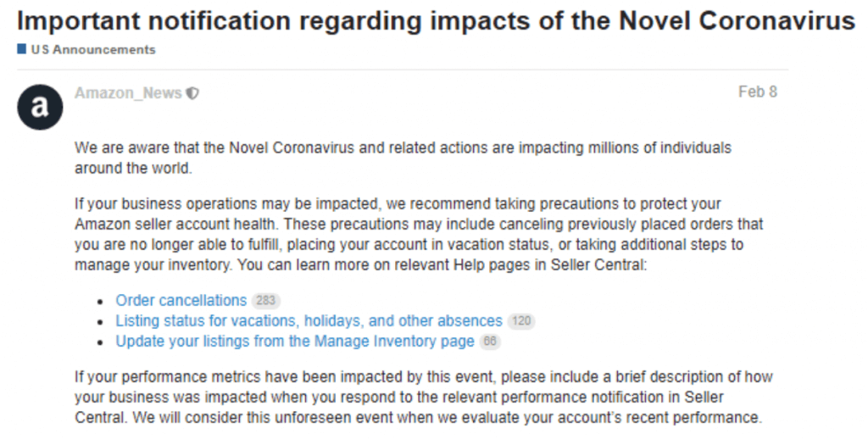Image resolution: width=868 pixels, height=439 pixels.
Task: Click the 120 click-count badge
Action: pyautogui.click(x=521, y=321)
